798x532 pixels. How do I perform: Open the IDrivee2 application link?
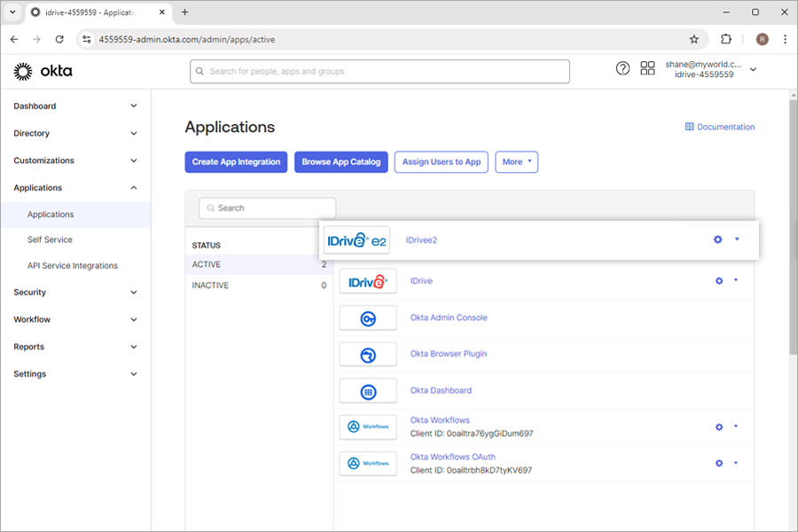[421, 240]
